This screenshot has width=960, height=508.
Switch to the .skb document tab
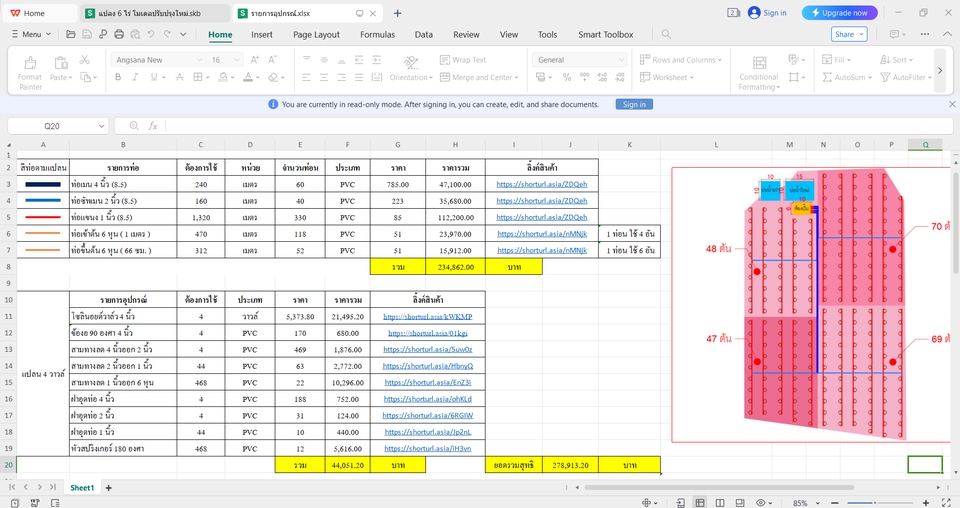click(x=154, y=13)
